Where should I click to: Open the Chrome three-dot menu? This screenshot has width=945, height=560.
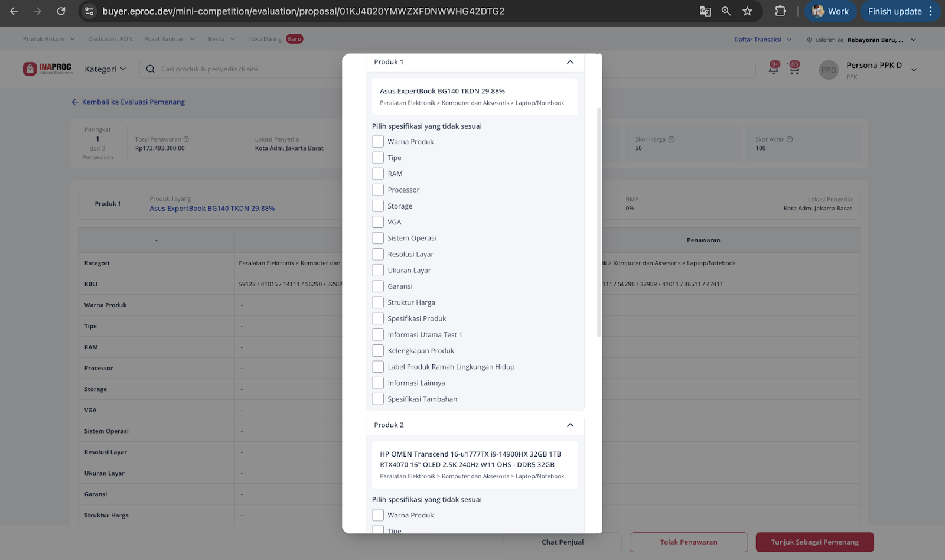[930, 11]
